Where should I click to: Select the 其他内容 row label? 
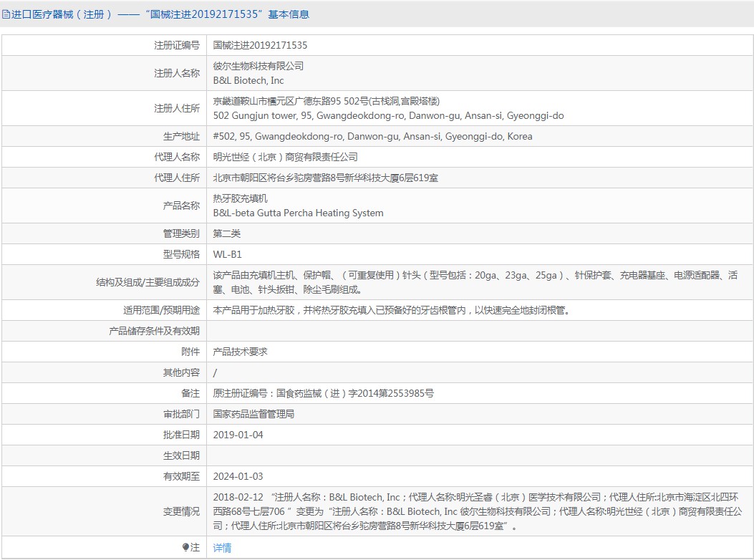[x=181, y=372]
